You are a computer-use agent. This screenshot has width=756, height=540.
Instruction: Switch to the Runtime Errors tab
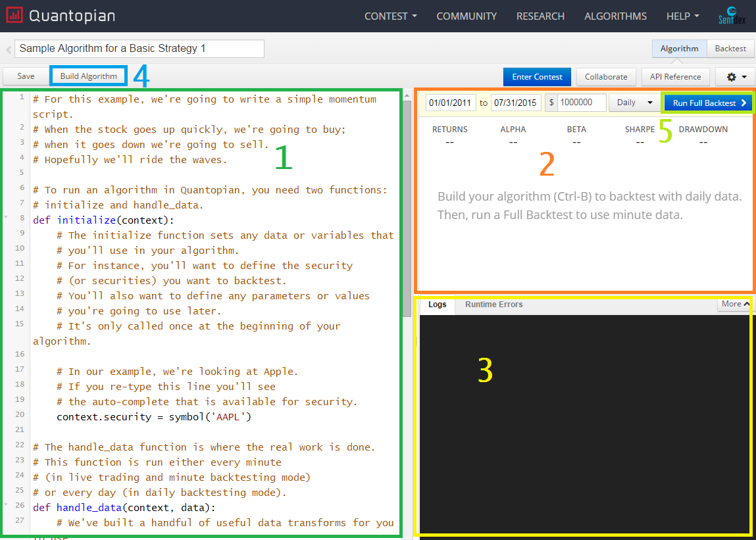click(493, 305)
